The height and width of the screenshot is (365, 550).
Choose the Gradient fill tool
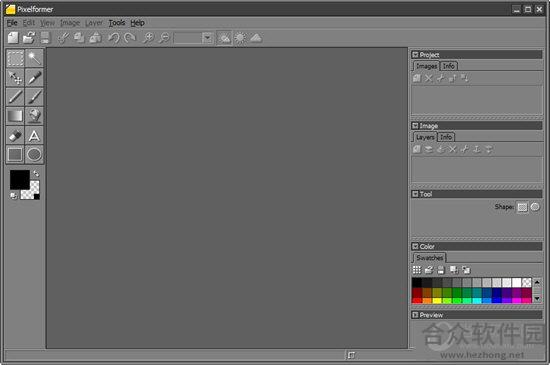tap(15, 116)
